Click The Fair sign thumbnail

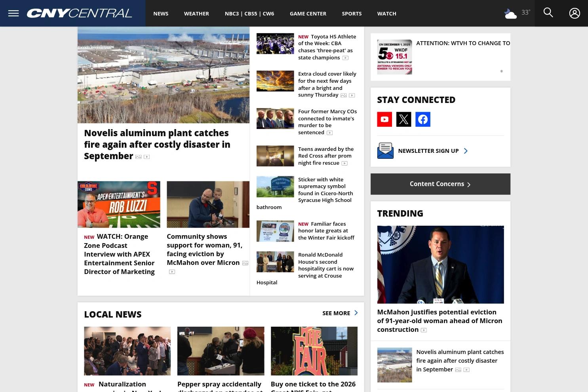[x=314, y=351]
